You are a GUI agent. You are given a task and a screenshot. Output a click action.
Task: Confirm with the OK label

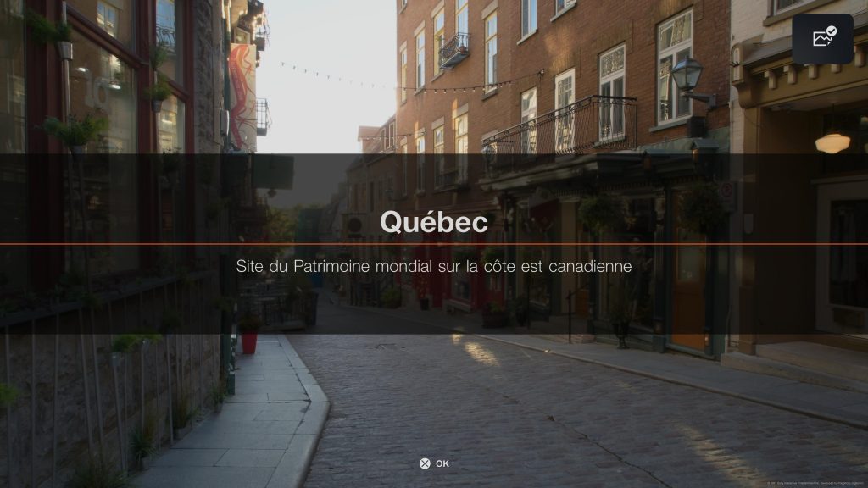point(442,463)
